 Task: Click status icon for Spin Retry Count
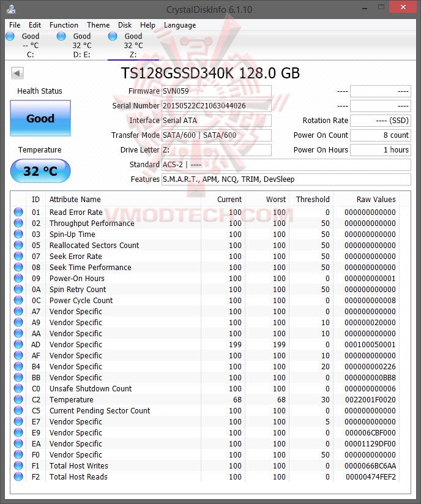click(18, 289)
